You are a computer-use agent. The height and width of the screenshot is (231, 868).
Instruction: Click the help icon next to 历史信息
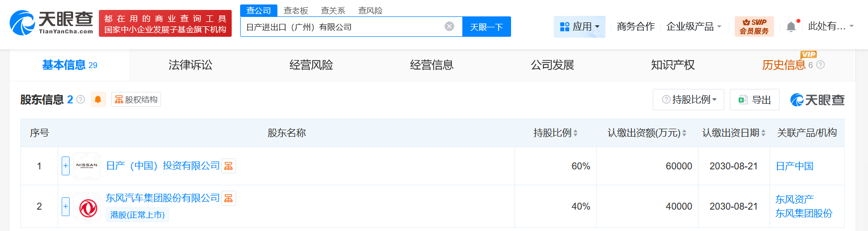[821, 65]
